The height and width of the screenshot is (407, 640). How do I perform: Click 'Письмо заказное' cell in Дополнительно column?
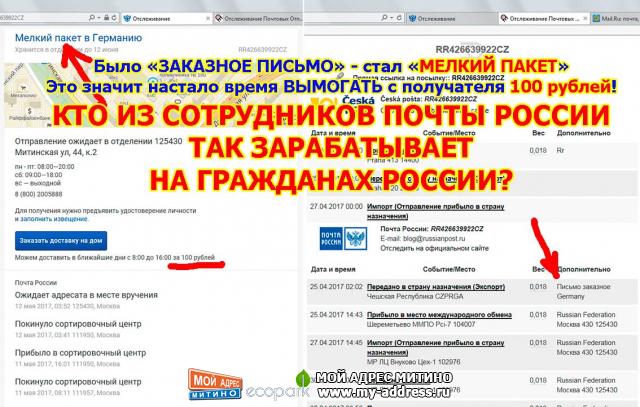584,287
